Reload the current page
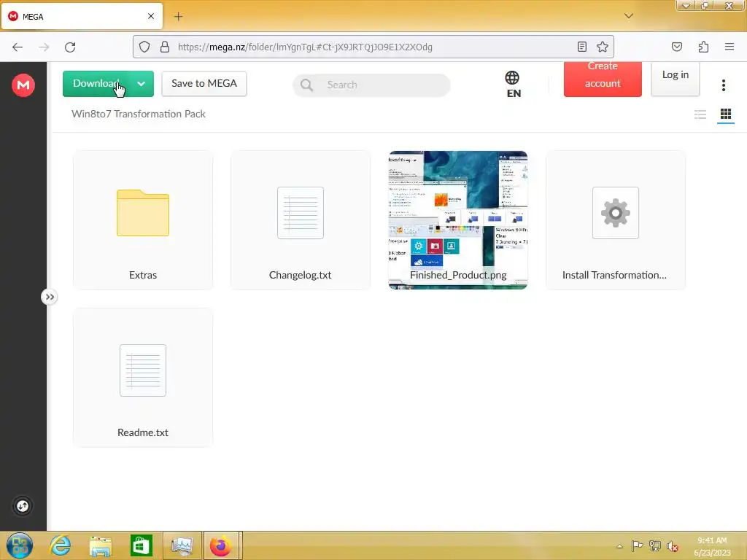Image resolution: width=747 pixels, height=560 pixels. [70, 47]
